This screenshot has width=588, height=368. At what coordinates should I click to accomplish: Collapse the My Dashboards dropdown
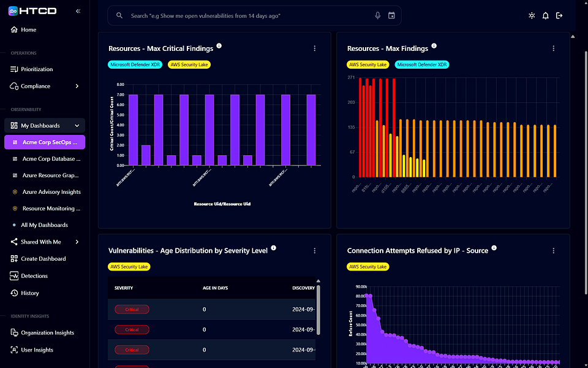[78, 125]
